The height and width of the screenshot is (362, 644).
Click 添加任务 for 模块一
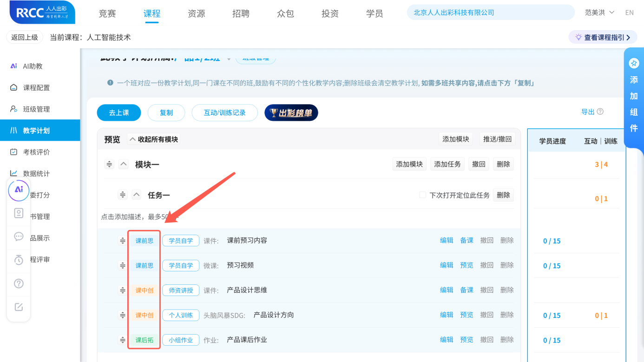click(x=447, y=164)
